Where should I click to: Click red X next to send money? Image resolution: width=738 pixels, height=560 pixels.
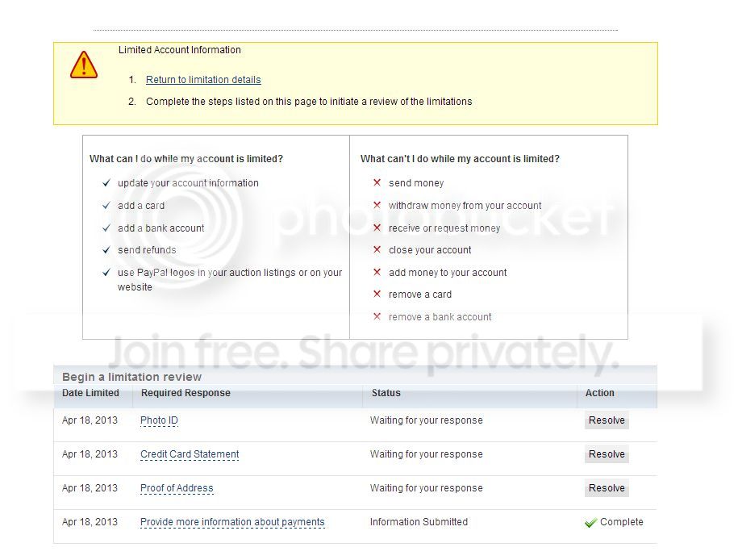tap(377, 182)
